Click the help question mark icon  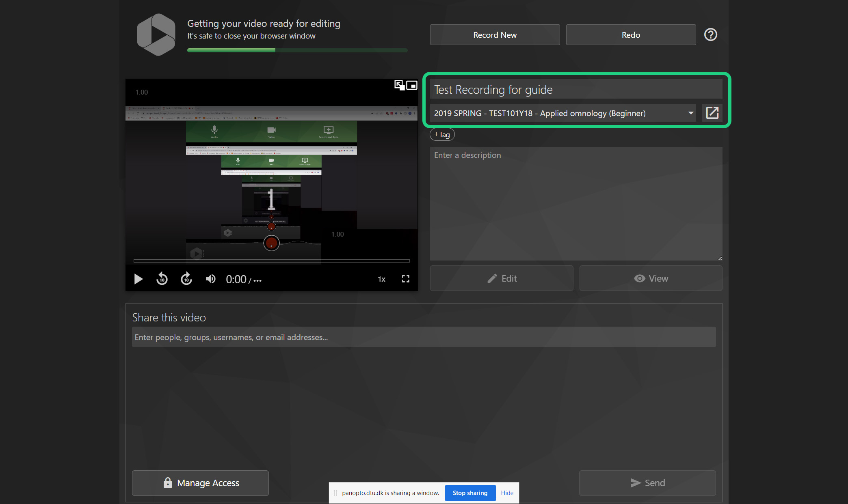point(710,34)
